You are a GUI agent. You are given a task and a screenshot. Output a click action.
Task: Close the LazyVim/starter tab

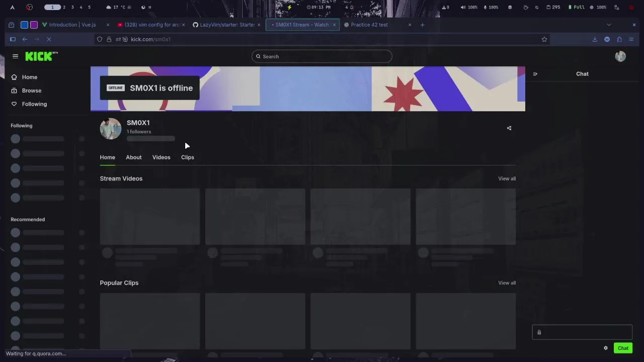pyautogui.click(x=259, y=25)
